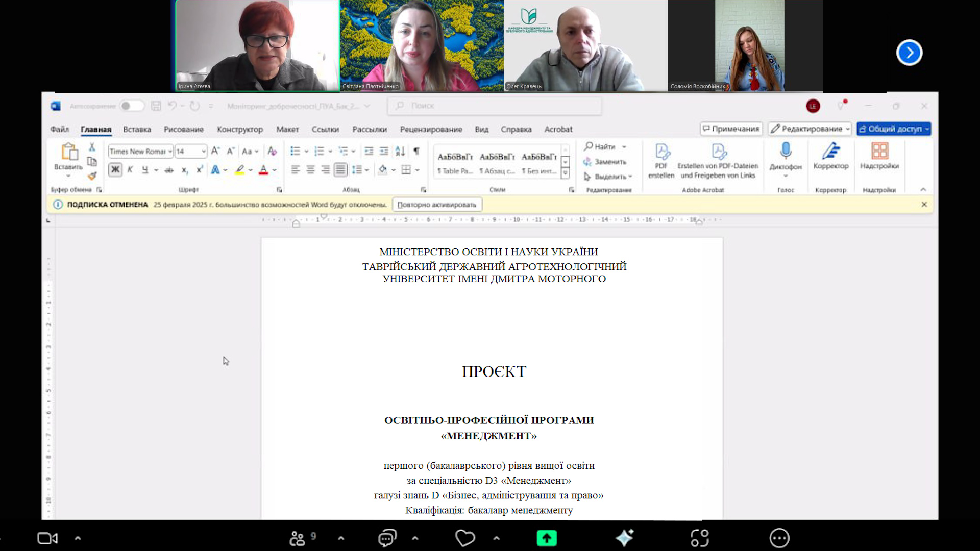Open the Вставка ribbon tab
This screenshot has height=551, width=980.
tap(137, 130)
